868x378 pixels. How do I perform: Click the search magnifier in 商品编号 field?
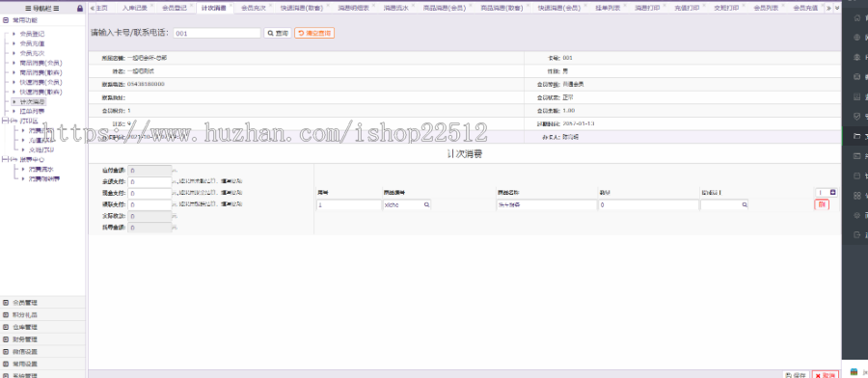pos(427,204)
